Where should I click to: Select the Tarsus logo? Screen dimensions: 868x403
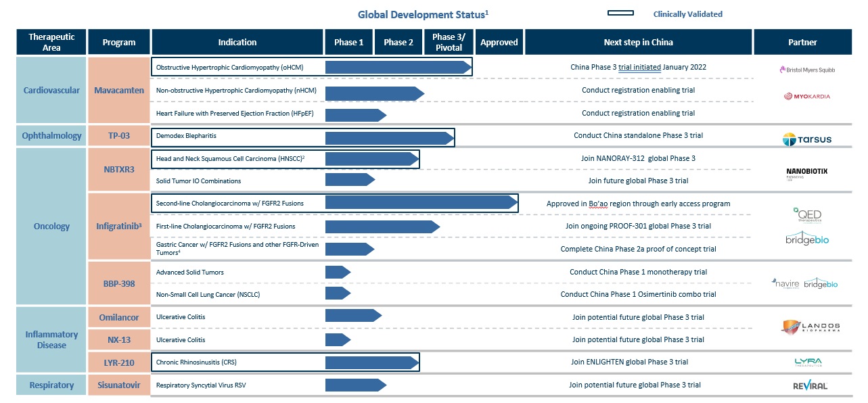[x=806, y=139]
